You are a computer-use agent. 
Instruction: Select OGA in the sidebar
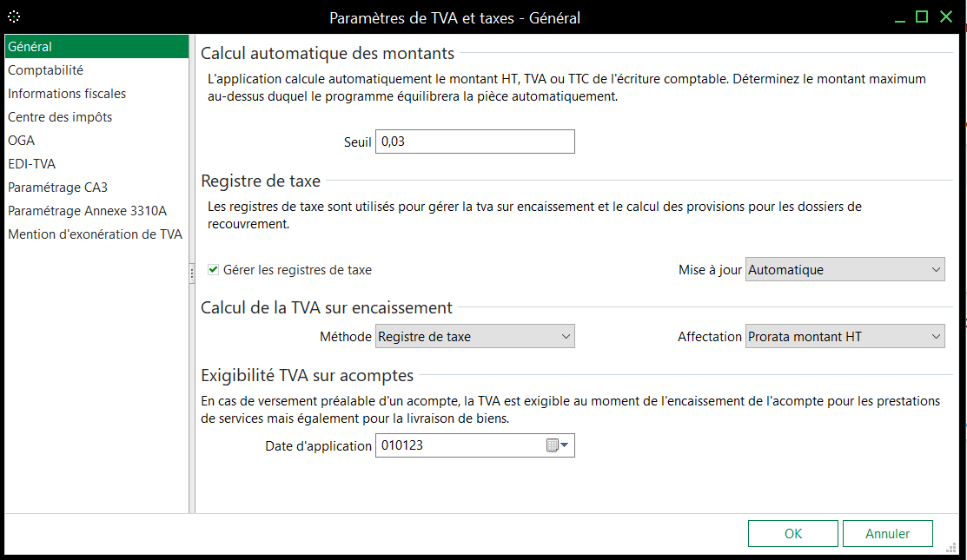click(22, 141)
